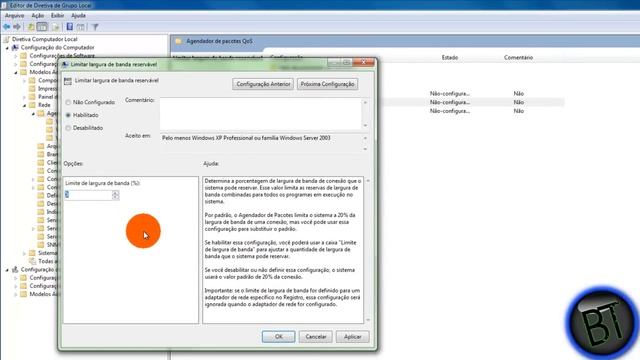Click the blue Help toolbar icon
Viewport: 640px width, 360px height.
[x=70, y=27]
